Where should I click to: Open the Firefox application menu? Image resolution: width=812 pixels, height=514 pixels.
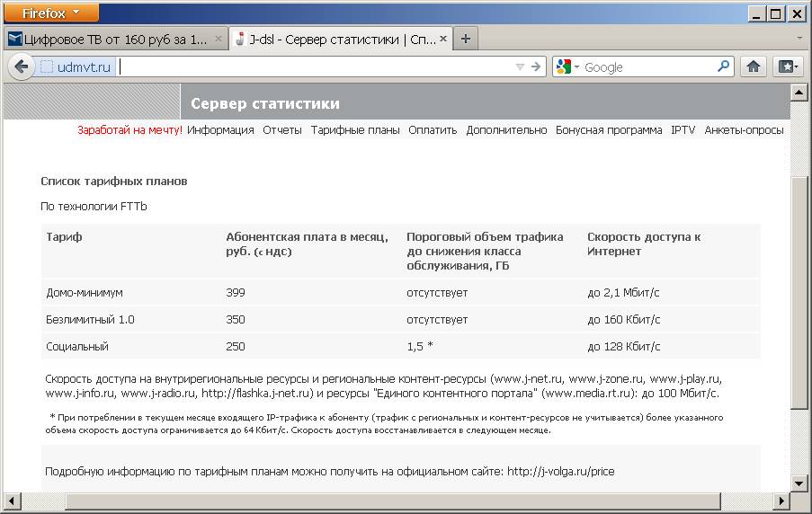(x=50, y=13)
